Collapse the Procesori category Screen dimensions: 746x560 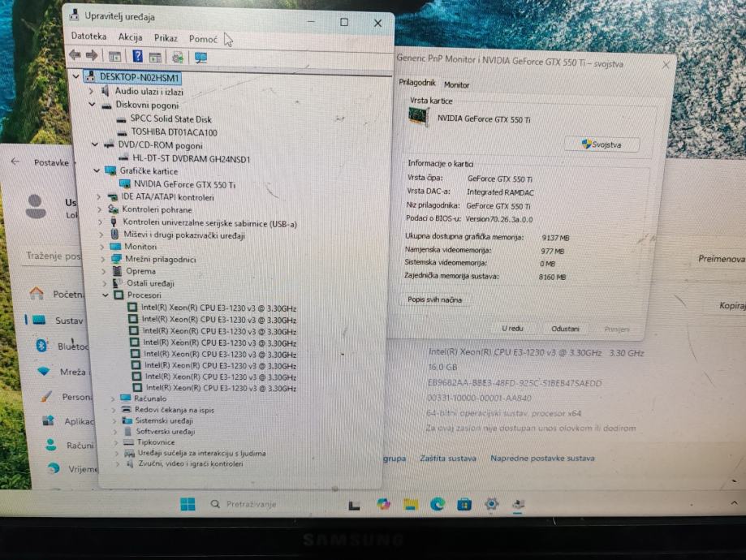tap(106, 295)
